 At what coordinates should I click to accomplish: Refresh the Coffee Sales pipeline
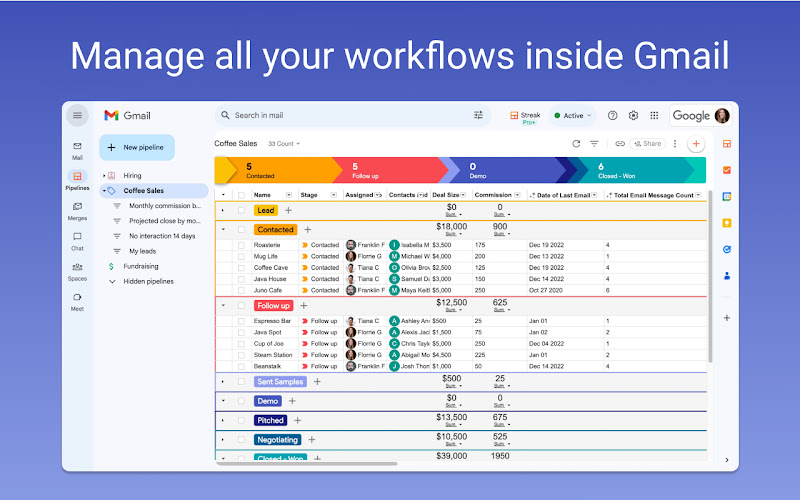[x=576, y=144]
